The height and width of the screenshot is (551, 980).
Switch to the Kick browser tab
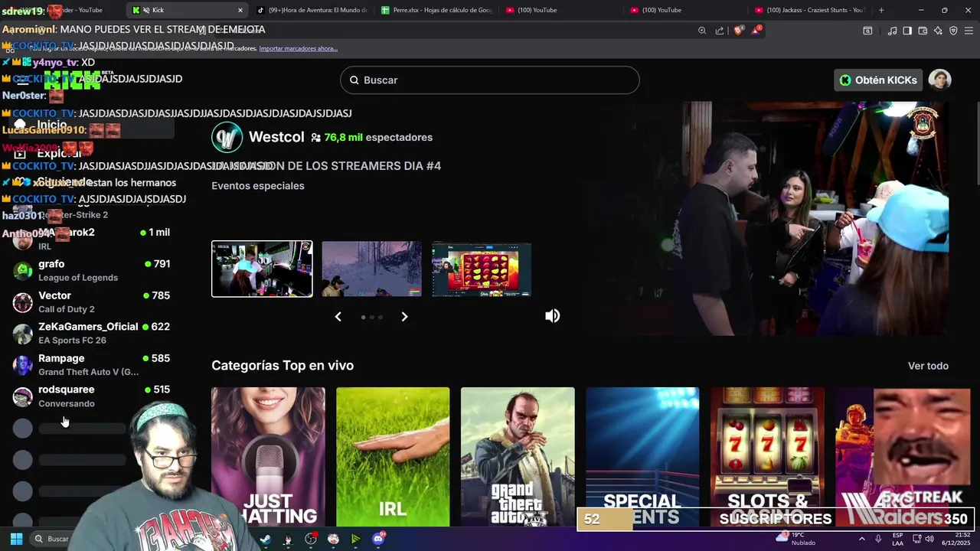pyautogui.click(x=188, y=10)
